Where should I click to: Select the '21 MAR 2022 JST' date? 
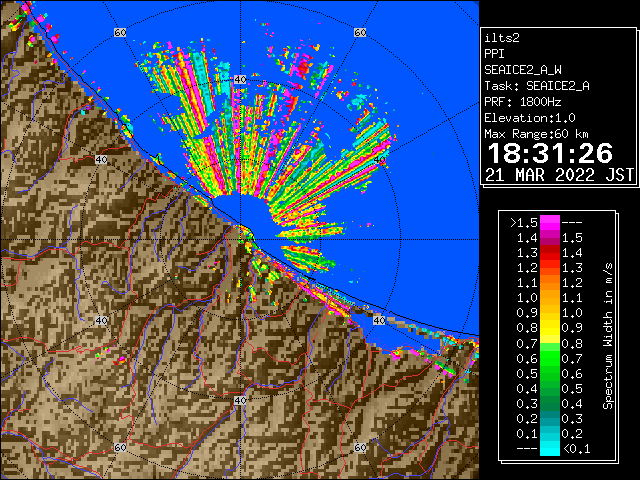[560, 175]
